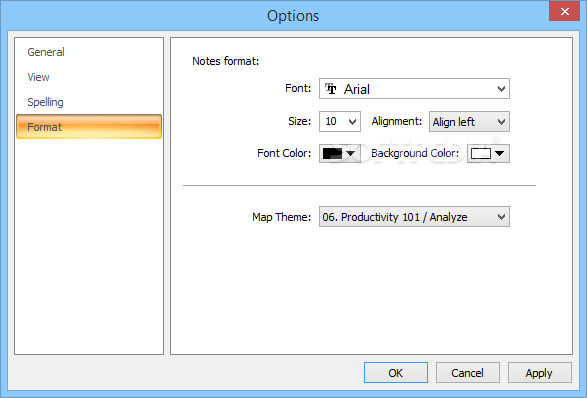
Task: Expand the Map Theme dropdown
Action: tap(414, 217)
